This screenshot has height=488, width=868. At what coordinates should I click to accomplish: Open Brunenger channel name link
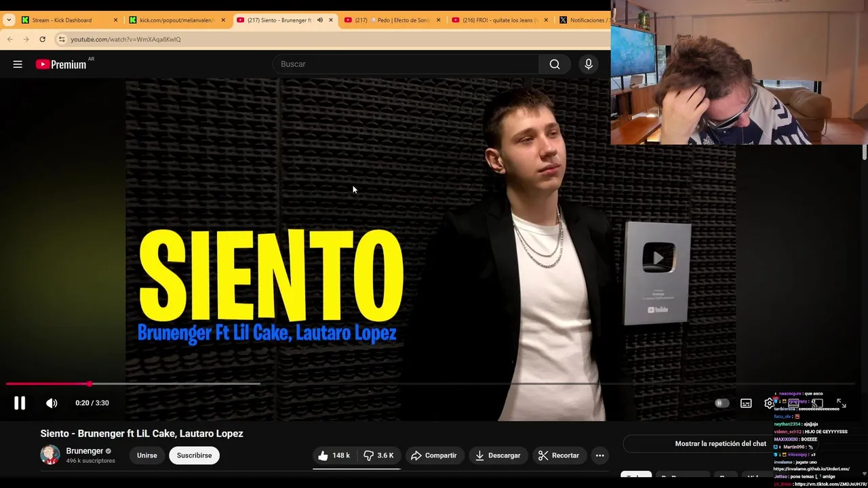pyautogui.click(x=85, y=451)
